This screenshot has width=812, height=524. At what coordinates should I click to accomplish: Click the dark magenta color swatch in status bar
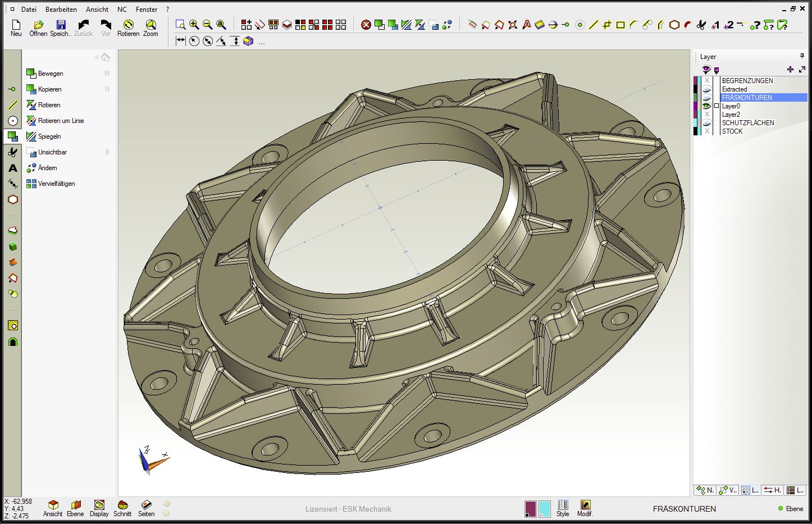pos(530,509)
